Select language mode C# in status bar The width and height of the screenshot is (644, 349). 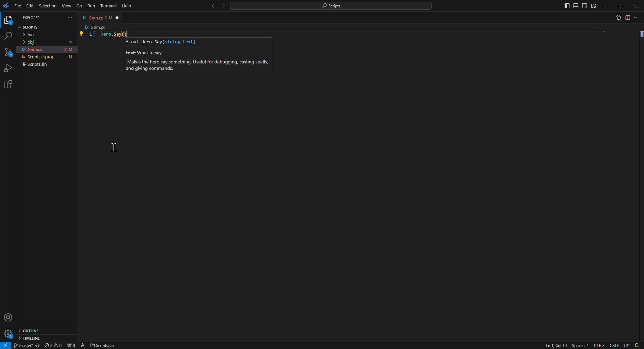tap(627, 345)
